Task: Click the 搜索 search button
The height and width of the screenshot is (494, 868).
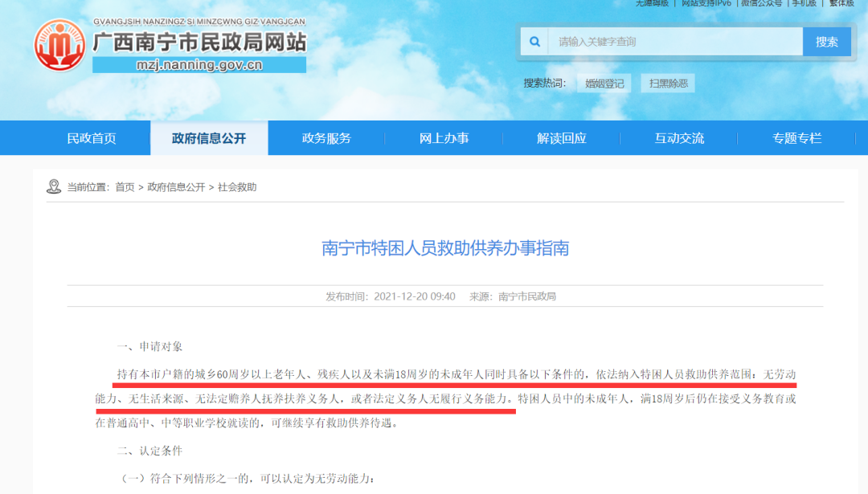Action: pyautogui.click(x=826, y=42)
